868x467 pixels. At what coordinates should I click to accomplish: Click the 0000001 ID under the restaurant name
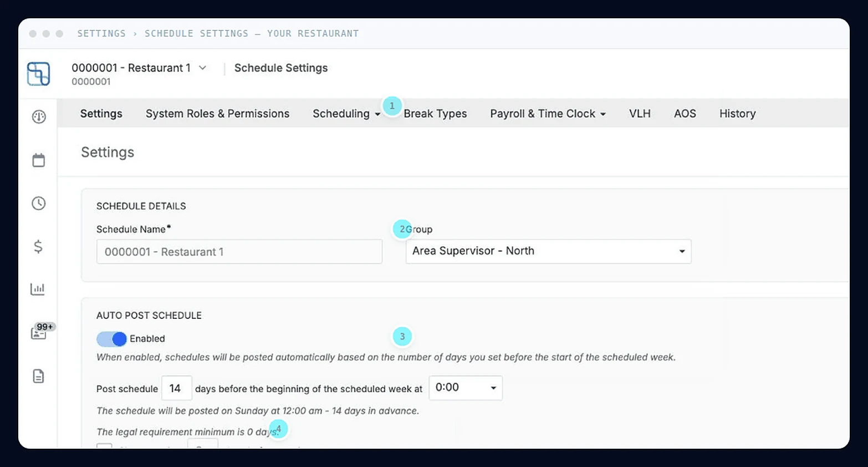pos(91,82)
